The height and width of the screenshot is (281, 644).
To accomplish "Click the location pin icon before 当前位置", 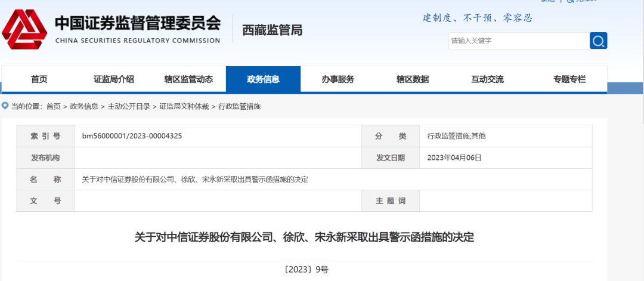I will [5, 106].
